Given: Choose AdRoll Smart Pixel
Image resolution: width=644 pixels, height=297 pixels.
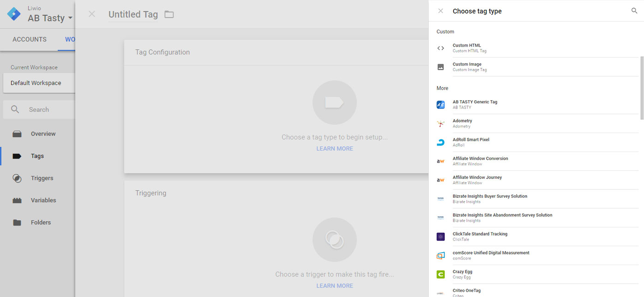Looking at the screenshot, I should (537, 142).
